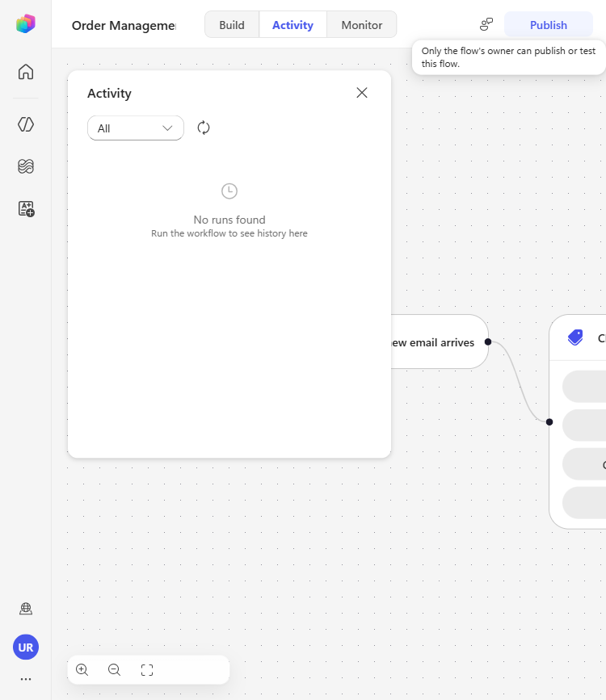Fit the flow to screen
Viewport: 606px width, 700px height.
pos(146,669)
